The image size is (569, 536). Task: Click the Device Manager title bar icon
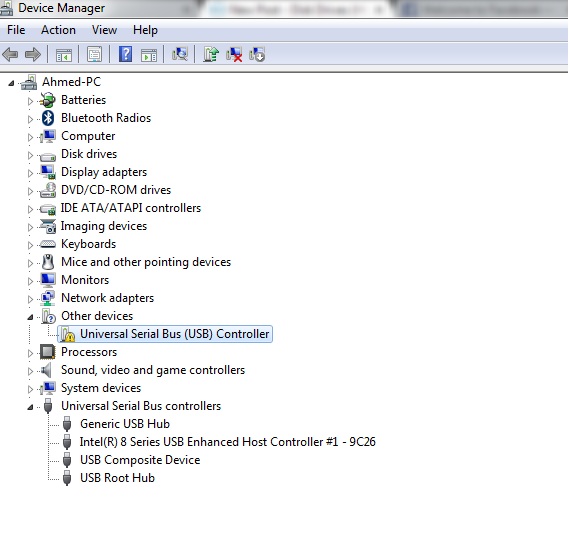pyautogui.click(x=6, y=8)
